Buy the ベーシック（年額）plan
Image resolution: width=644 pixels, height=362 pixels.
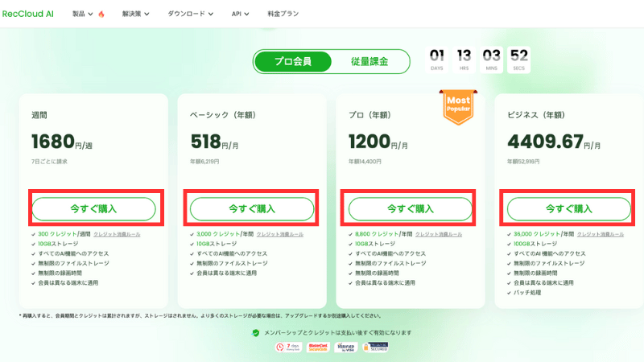[x=252, y=209]
